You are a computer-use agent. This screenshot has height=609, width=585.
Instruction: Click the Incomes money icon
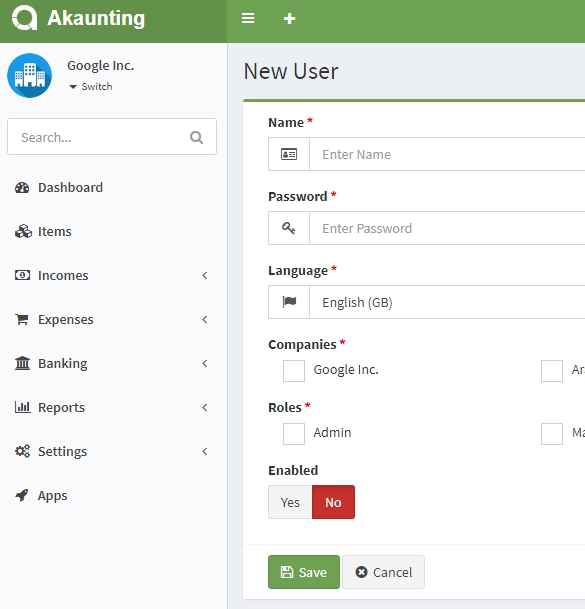22,275
